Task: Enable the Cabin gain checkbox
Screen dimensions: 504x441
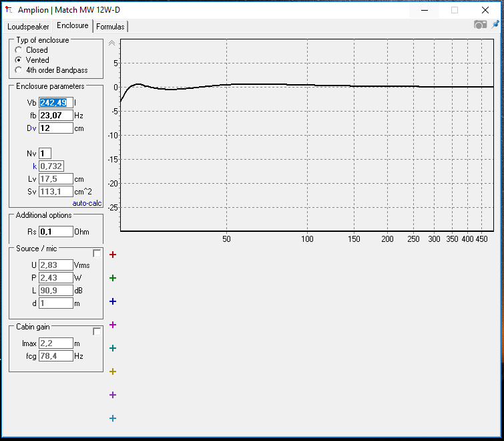Action: (x=97, y=331)
